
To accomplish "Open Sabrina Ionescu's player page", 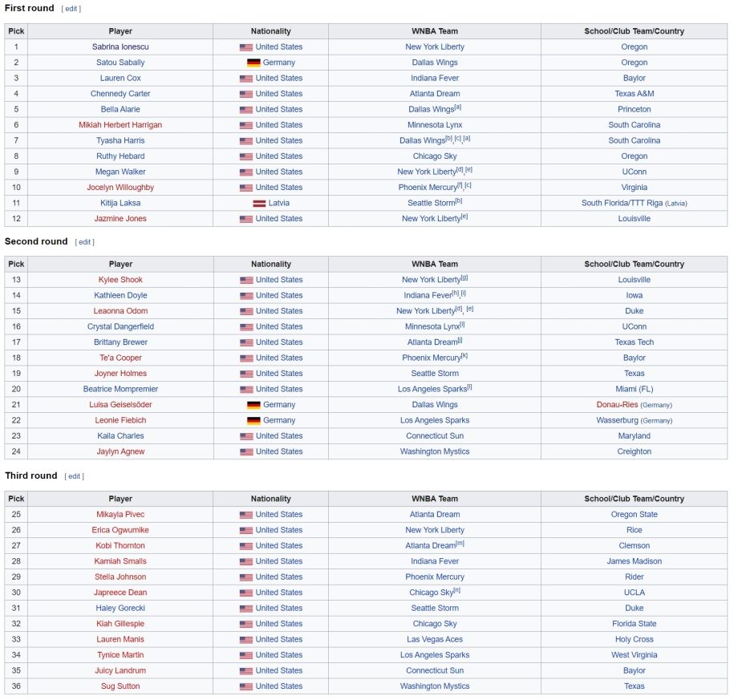I will pyautogui.click(x=120, y=47).
